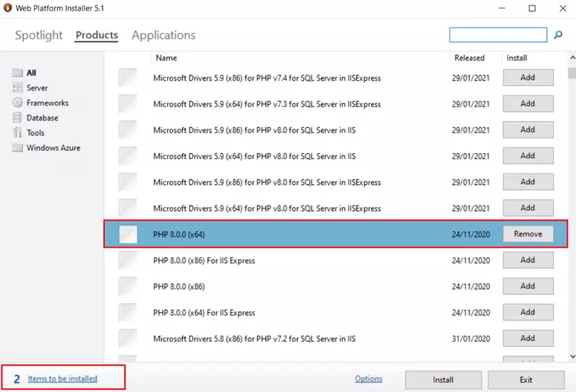Click the Web Platform Installer title bar icon
Image resolution: width=576 pixels, height=392 pixels.
coord(8,8)
